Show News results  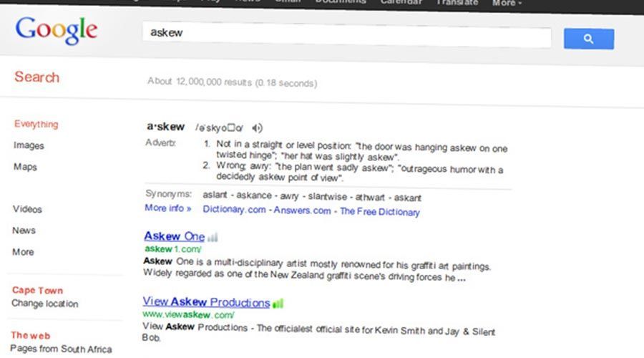(x=24, y=231)
